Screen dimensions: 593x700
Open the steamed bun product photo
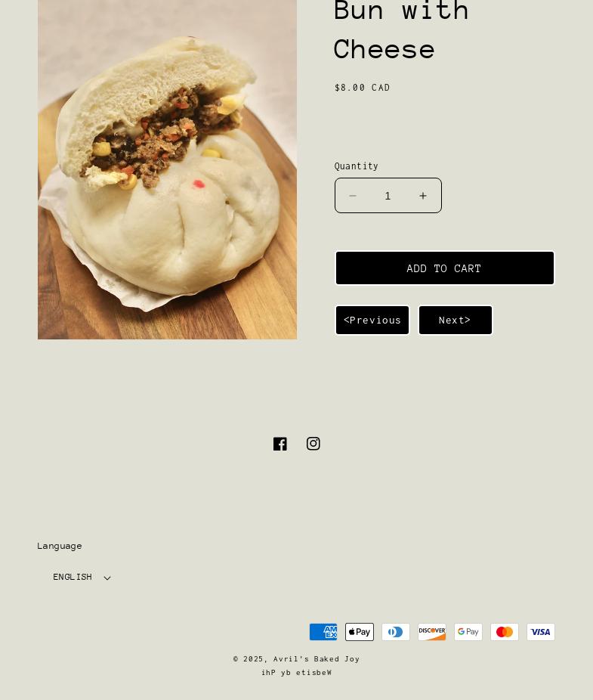click(x=168, y=169)
